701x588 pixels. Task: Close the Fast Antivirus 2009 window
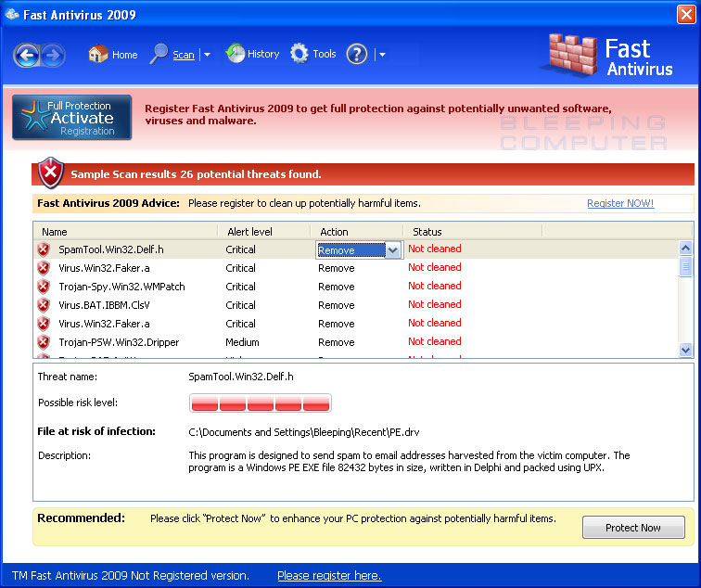(686, 14)
